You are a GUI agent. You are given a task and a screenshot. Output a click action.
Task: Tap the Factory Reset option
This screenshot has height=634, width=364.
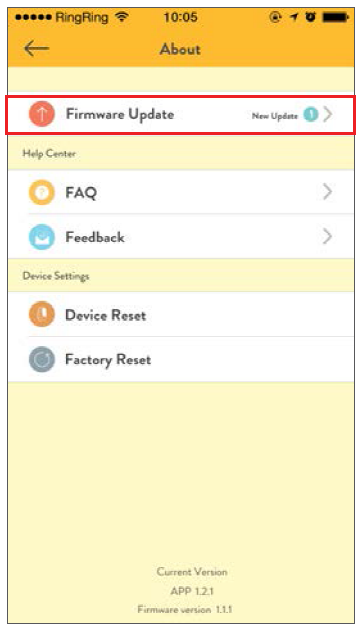click(181, 359)
